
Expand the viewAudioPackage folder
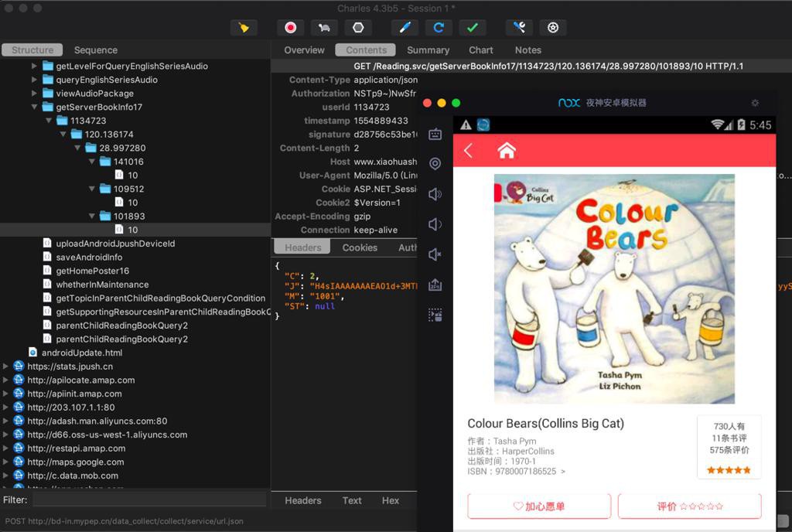[34, 94]
